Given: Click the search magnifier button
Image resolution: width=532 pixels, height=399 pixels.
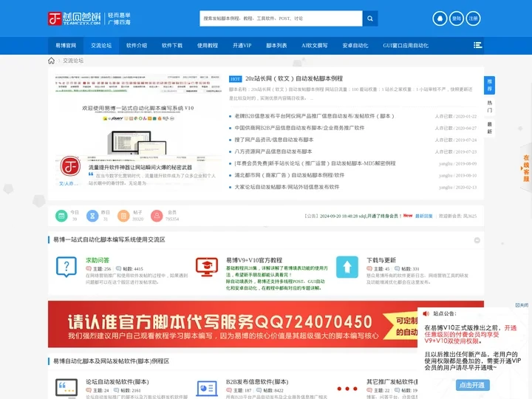Looking at the screenshot, I should (x=370, y=18).
